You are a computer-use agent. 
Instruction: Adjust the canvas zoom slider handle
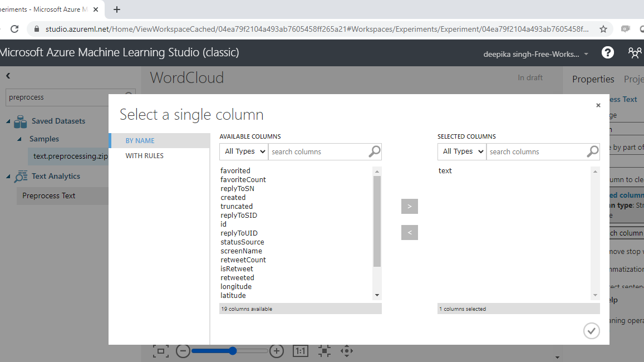point(233,351)
